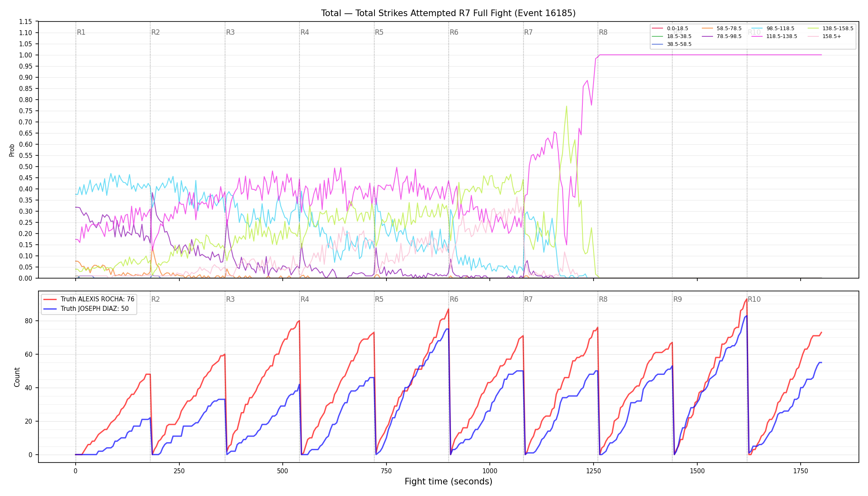Viewport: 868px width, 496px height.
Task: Select the R9 round label in Count chart
Action: (677, 299)
